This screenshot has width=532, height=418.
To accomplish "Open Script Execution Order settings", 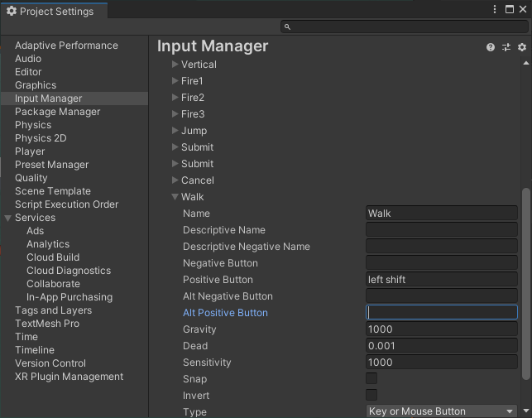I will (x=67, y=204).
